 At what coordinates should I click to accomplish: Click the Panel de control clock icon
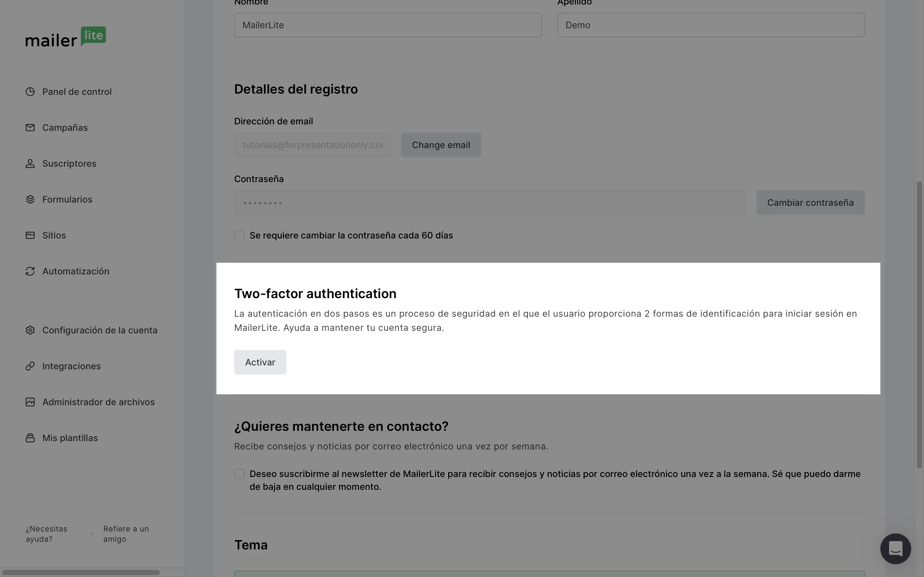point(30,92)
